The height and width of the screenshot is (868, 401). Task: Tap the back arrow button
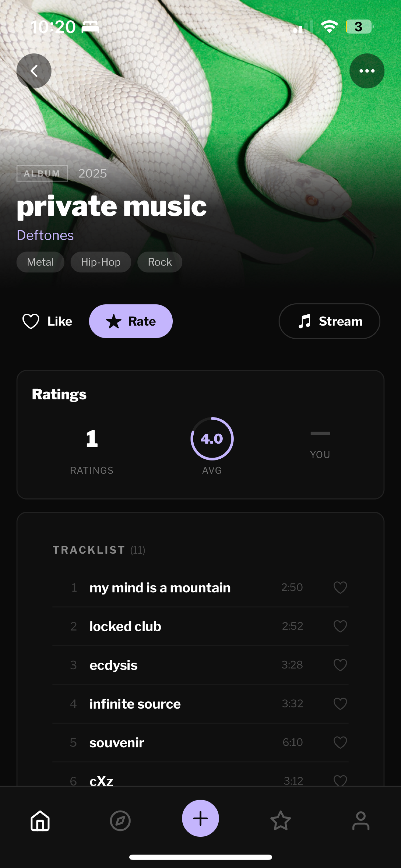tap(34, 71)
